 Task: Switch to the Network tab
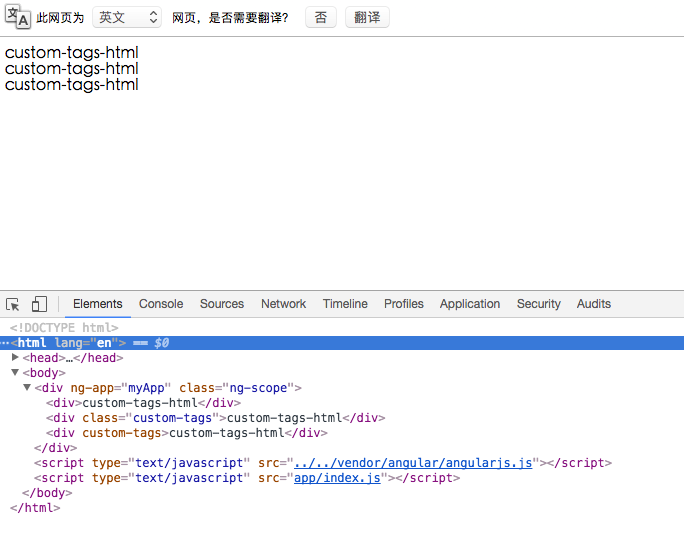[284, 304]
